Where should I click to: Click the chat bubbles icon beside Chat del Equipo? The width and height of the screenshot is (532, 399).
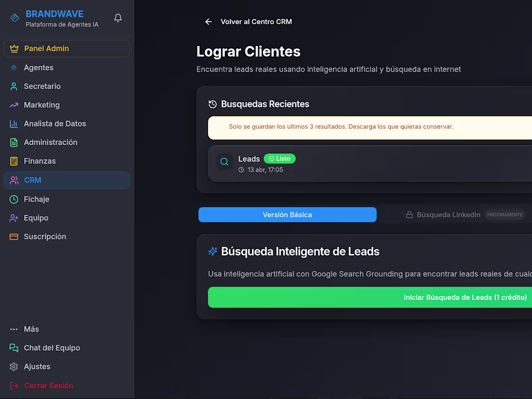[x=14, y=348]
